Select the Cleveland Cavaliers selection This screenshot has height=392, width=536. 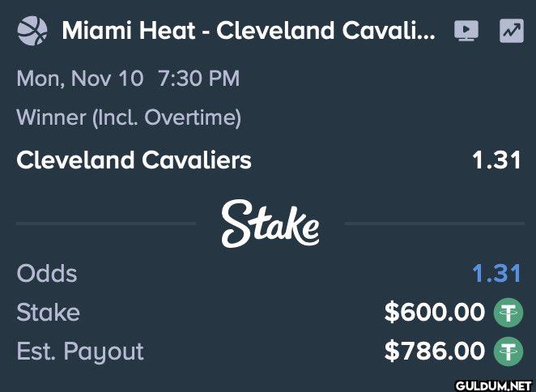(134, 160)
